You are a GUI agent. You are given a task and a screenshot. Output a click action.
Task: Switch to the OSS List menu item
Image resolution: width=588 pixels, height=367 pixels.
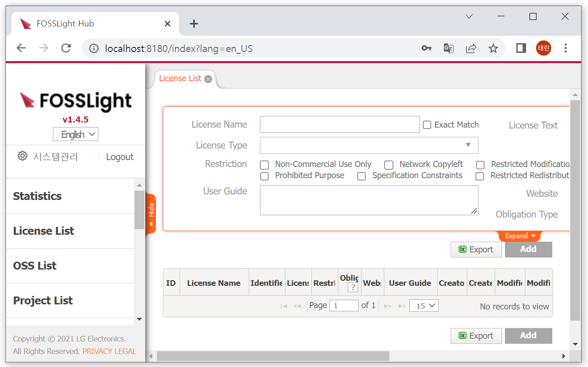[34, 265]
